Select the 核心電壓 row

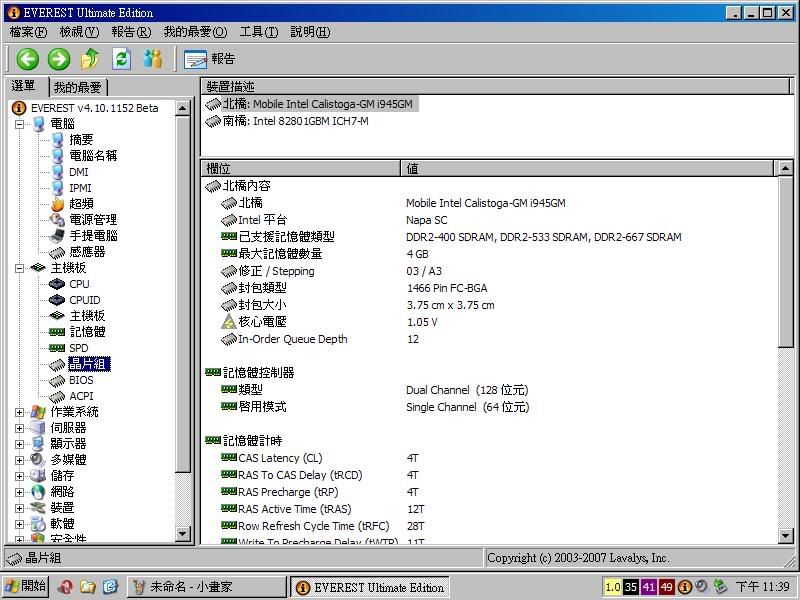(x=491, y=322)
